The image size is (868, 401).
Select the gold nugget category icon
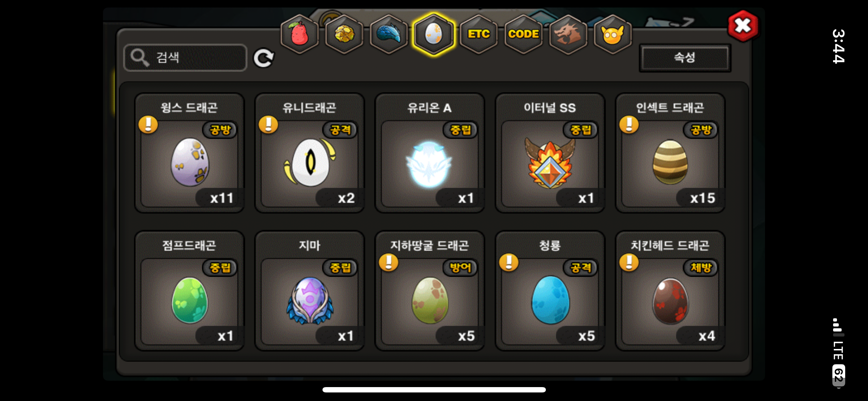[x=344, y=34]
